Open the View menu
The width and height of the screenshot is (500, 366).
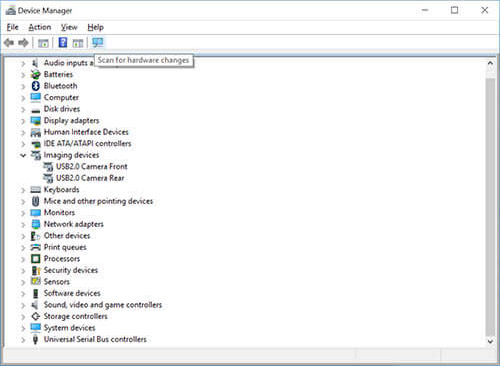pyautogui.click(x=69, y=27)
